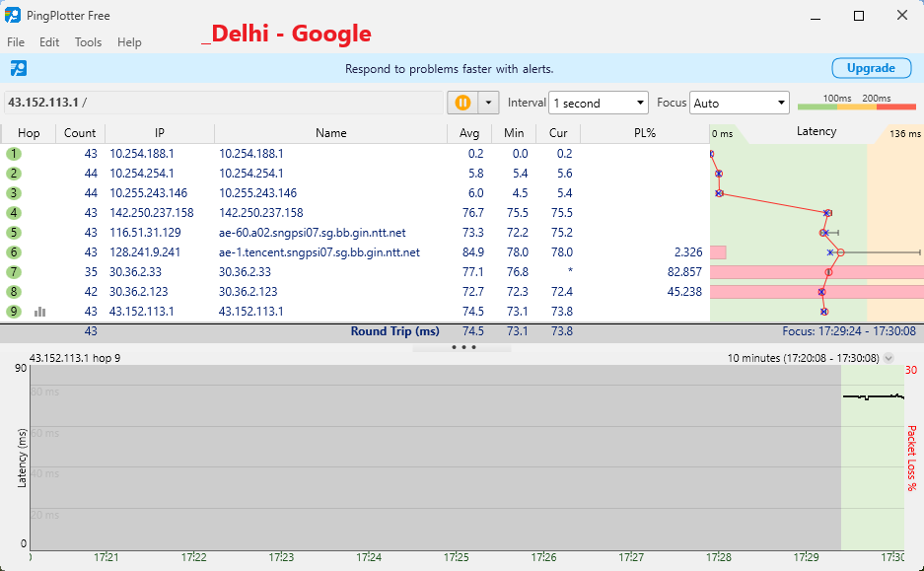Click the Avg column header
Screen dimensions: 924x571
coord(469,133)
